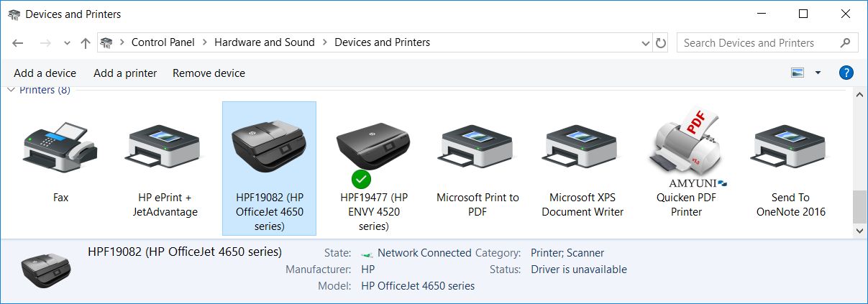
Task: Expand the chevron after Control Panel breadcrumb
Action: (204, 42)
